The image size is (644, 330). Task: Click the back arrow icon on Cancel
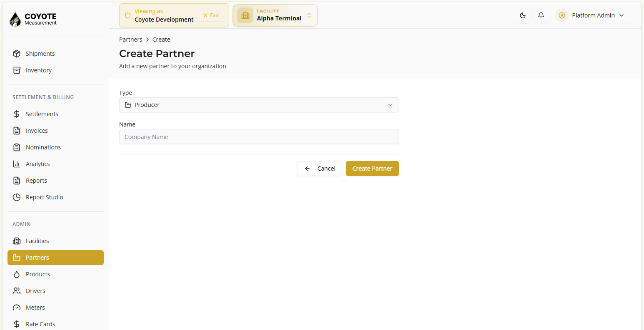pyautogui.click(x=307, y=169)
